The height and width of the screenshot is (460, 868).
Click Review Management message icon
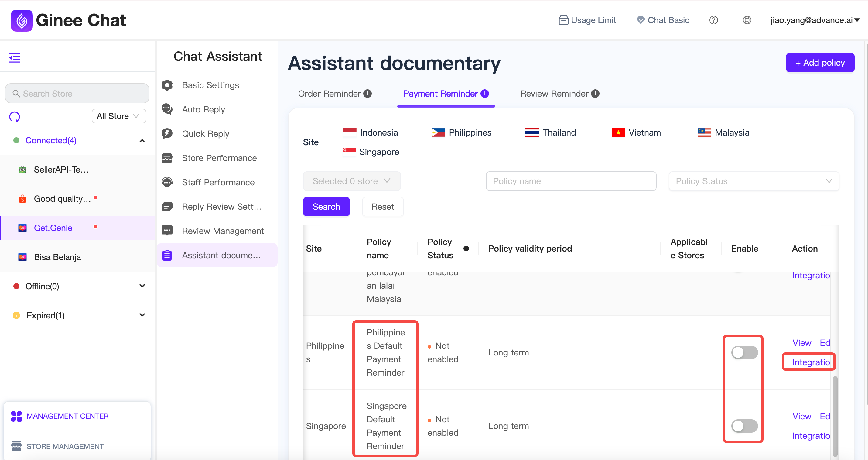(167, 231)
